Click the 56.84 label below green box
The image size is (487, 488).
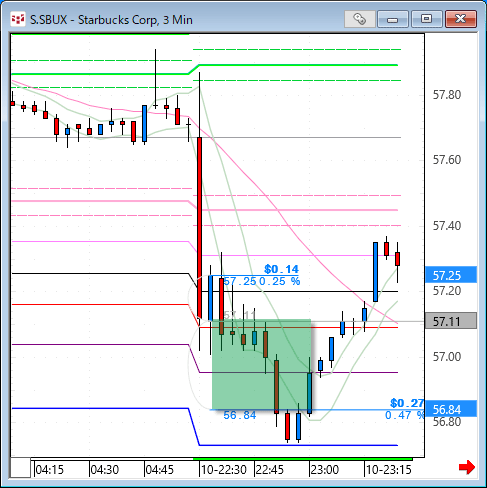point(240,415)
